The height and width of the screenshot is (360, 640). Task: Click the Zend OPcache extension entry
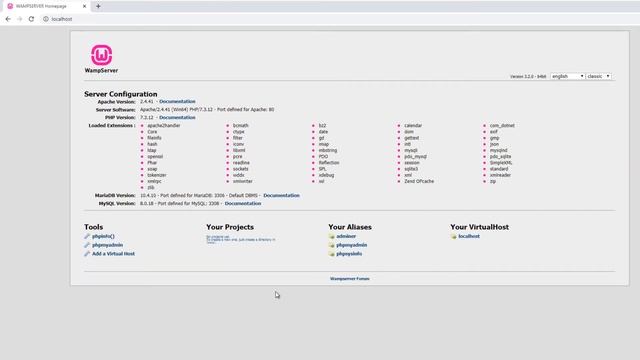point(419,181)
